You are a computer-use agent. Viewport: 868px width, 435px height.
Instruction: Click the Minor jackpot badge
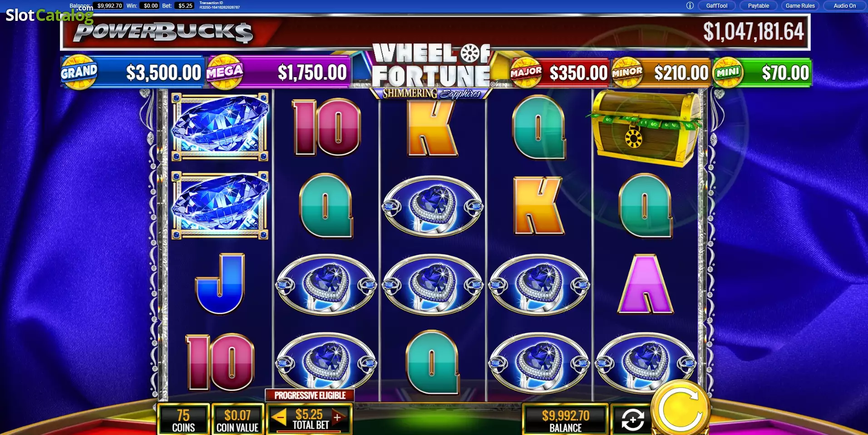(627, 72)
